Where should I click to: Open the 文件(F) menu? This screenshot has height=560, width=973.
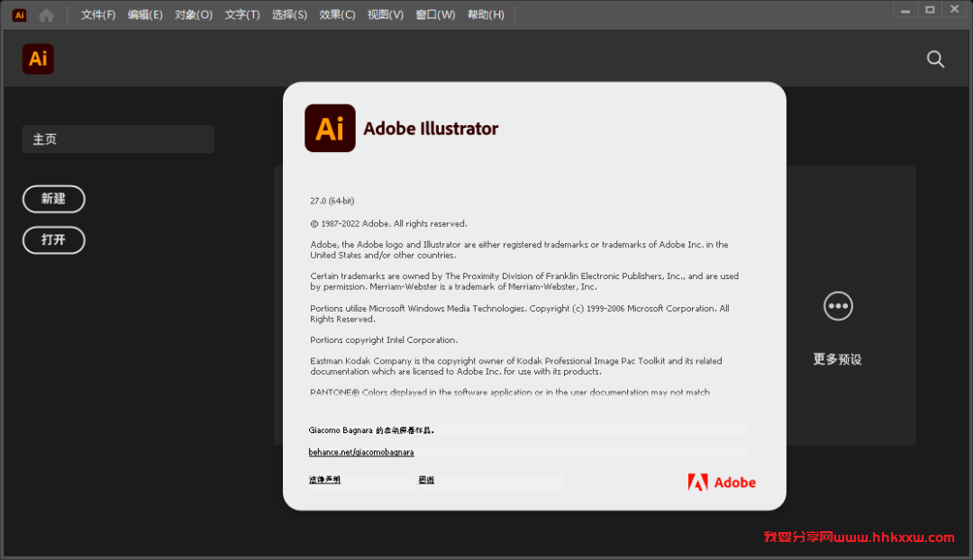(x=98, y=15)
